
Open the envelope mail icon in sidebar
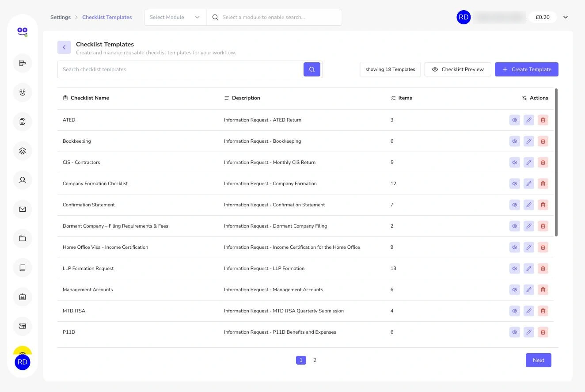23,209
